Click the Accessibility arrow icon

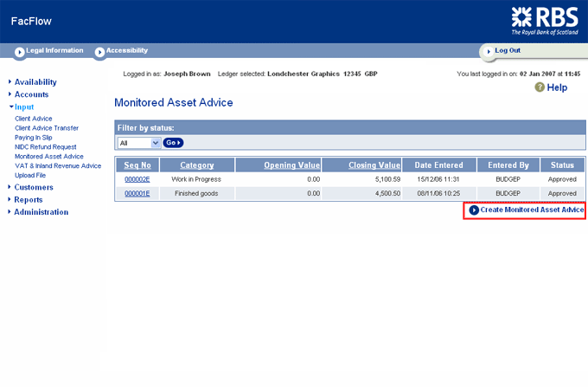pos(99,52)
